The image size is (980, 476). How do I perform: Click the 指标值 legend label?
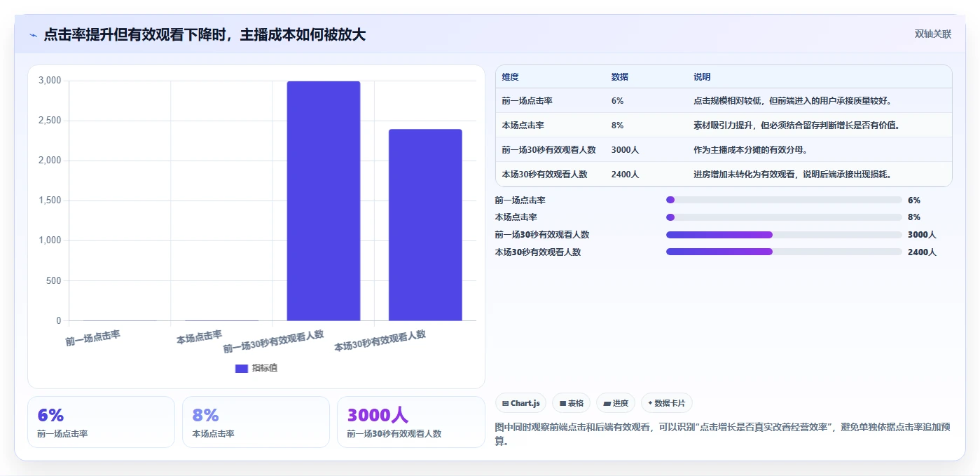265,368
